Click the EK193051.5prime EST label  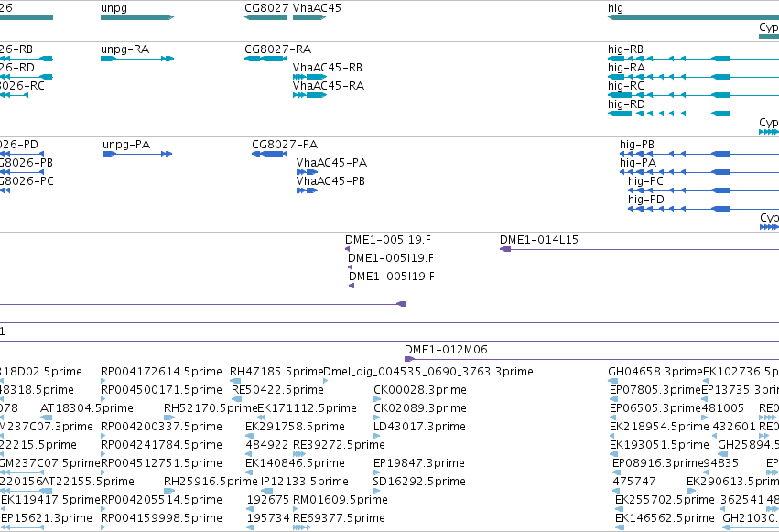659,445
